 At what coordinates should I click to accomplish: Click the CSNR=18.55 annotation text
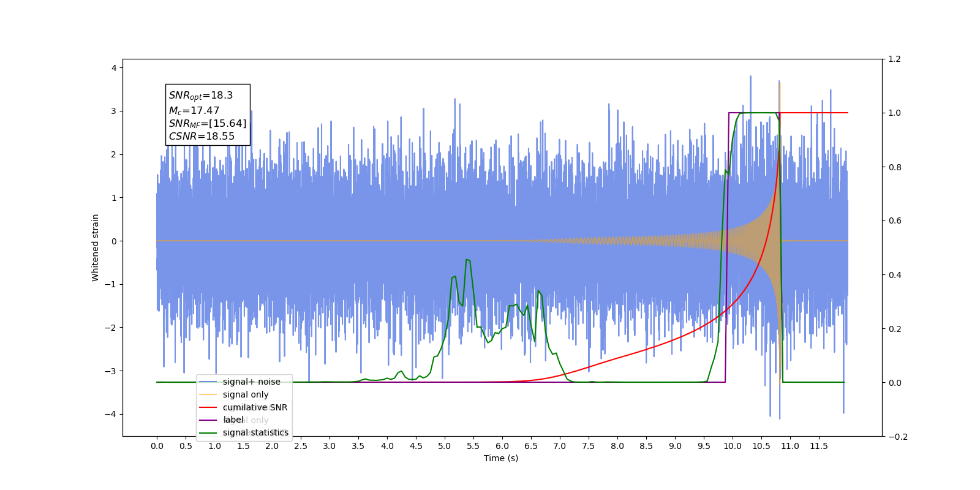pos(202,137)
